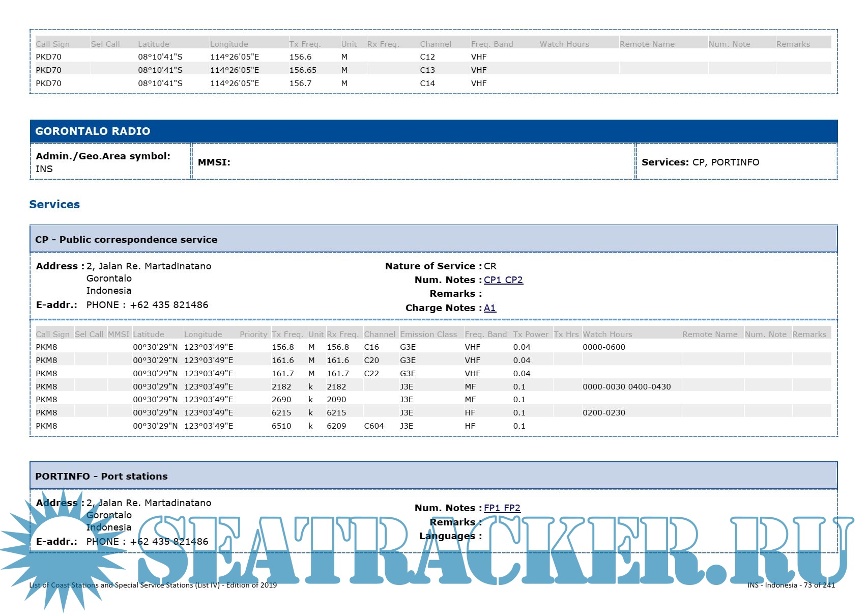Click the Emission Class column header

pos(428,334)
